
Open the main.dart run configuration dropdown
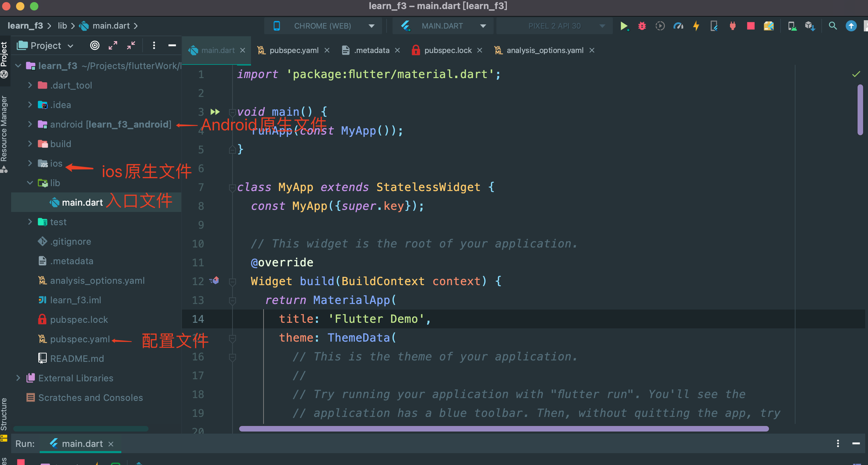[442, 26]
